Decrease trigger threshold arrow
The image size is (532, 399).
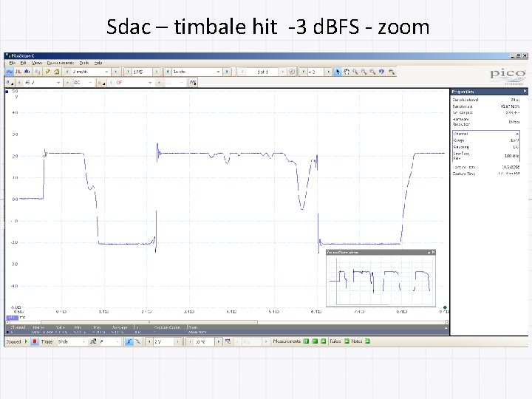point(149,341)
